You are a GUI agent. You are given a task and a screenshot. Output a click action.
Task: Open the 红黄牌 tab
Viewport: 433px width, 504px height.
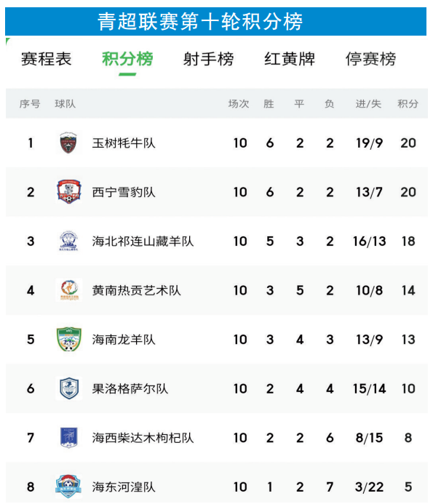pyautogui.click(x=290, y=59)
